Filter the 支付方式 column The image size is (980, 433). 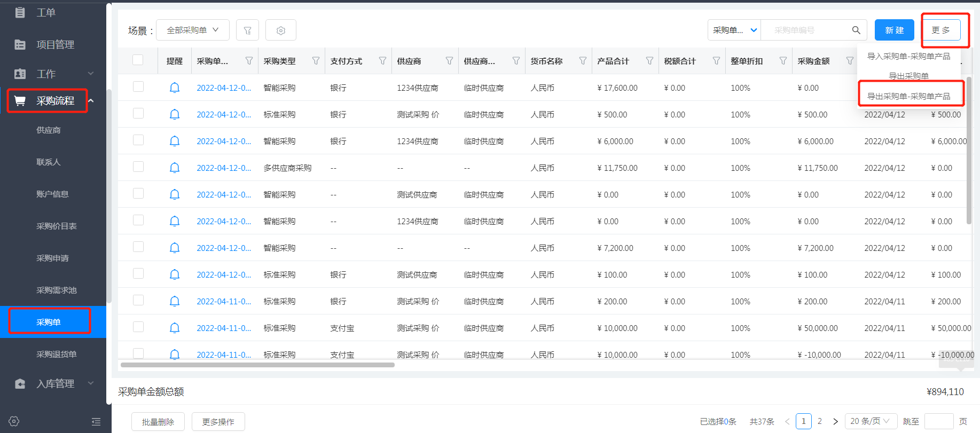coord(382,61)
